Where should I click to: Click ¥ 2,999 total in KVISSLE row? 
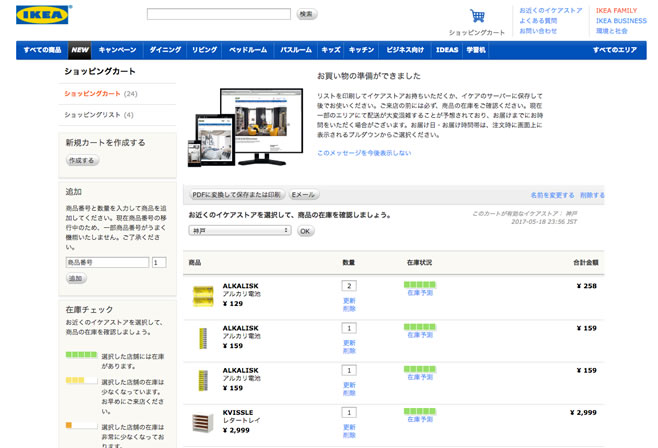[x=583, y=412]
